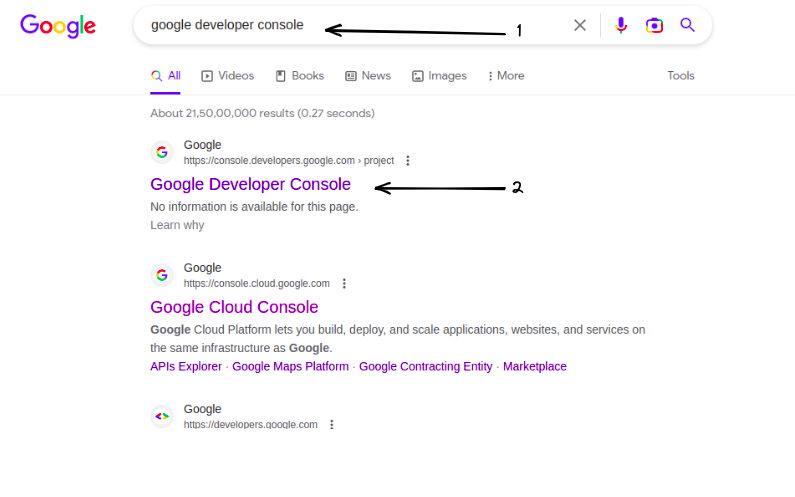This screenshot has width=795, height=497.
Task: Click the Google logo
Action: pos(58,26)
